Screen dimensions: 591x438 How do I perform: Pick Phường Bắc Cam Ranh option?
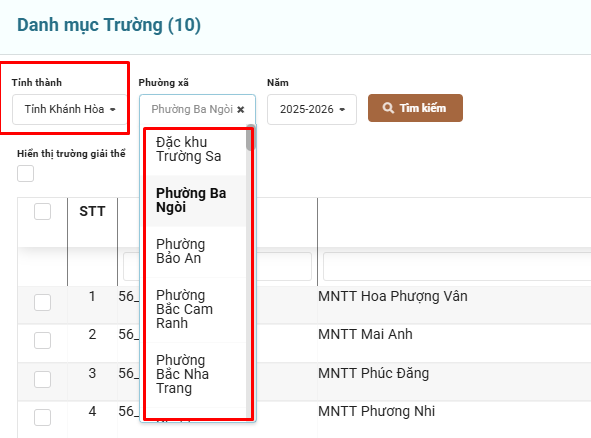point(196,310)
